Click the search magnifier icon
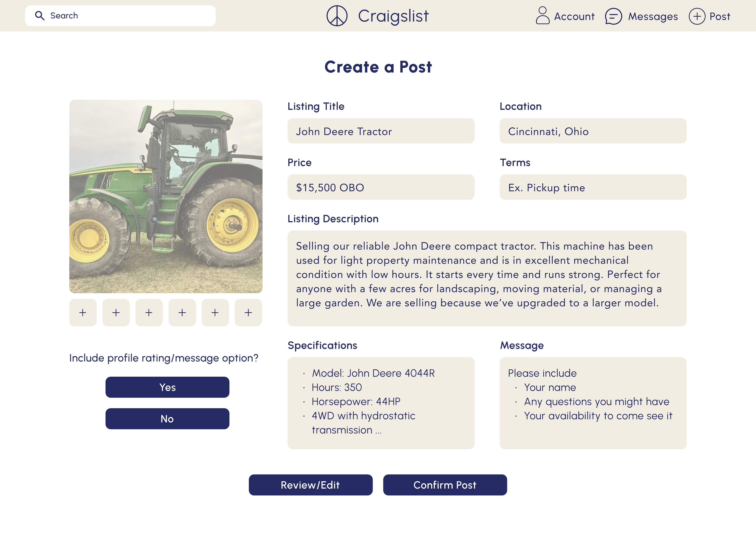The image size is (756, 538). tap(40, 16)
